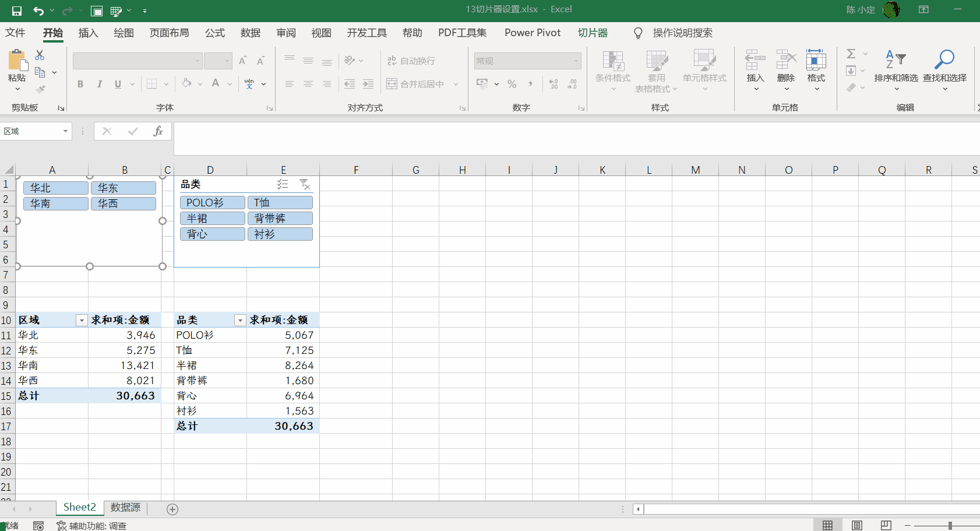Switch to the 页面布局 ribbon tab
980x531 pixels.
click(x=169, y=33)
